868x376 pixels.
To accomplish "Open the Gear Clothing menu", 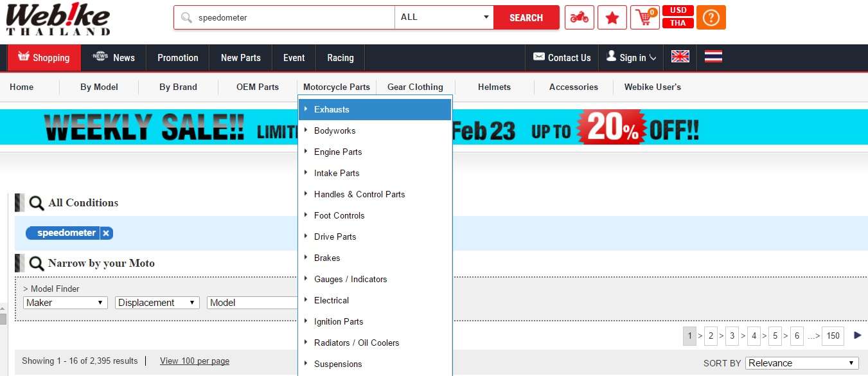I will pyautogui.click(x=415, y=87).
